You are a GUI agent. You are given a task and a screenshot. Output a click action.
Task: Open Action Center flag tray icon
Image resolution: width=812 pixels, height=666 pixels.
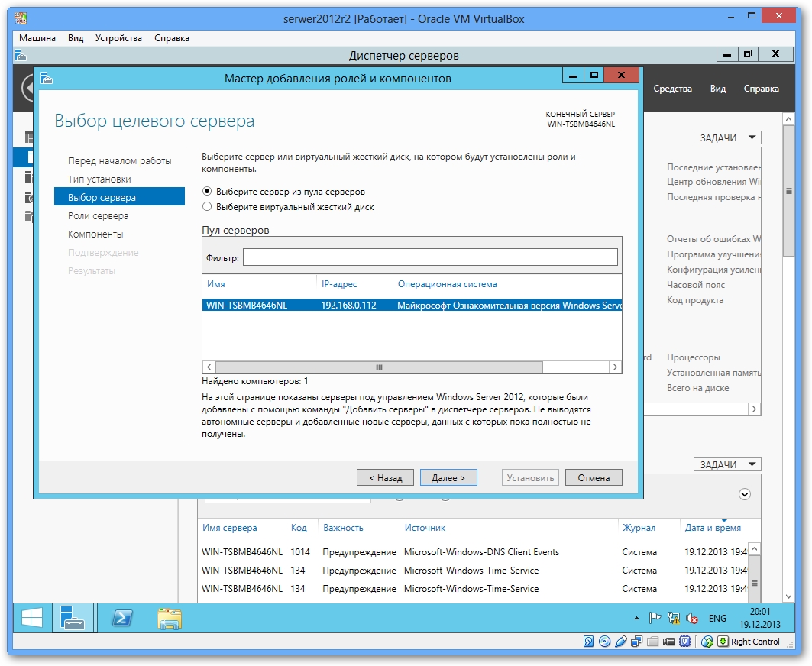point(655,618)
